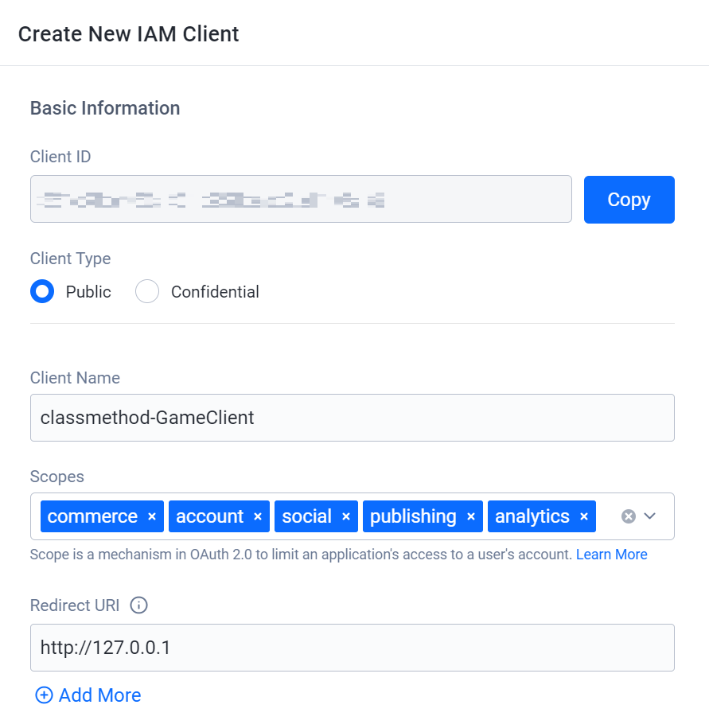This screenshot has width=709, height=728.
Task: Click the Client ID field
Action: click(301, 199)
